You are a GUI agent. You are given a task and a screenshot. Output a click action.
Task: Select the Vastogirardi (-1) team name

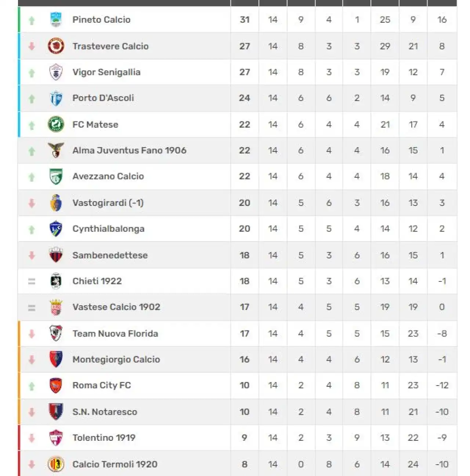point(108,203)
